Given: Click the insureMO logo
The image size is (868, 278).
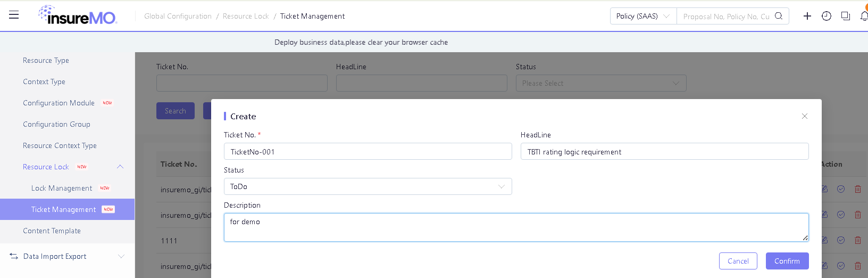Looking at the screenshot, I should tap(78, 15).
